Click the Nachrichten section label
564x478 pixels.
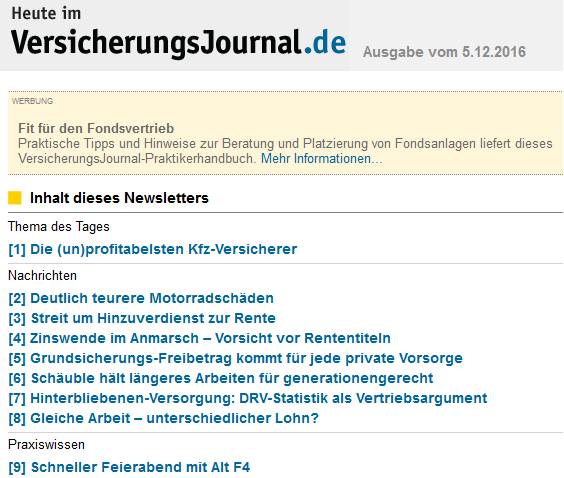42,276
